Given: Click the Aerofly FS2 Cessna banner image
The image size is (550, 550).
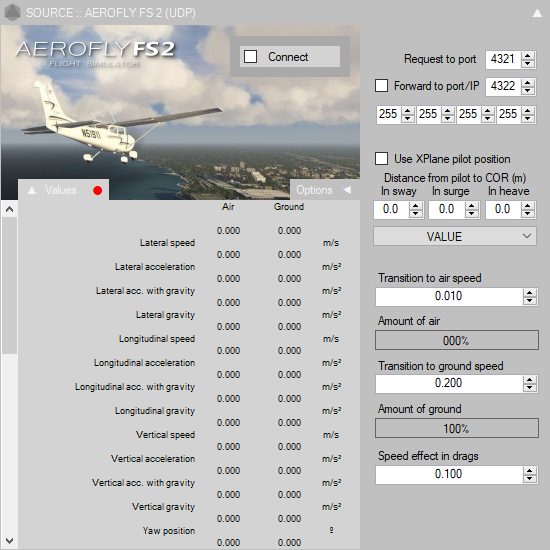Looking at the screenshot, I should tap(180, 112).
